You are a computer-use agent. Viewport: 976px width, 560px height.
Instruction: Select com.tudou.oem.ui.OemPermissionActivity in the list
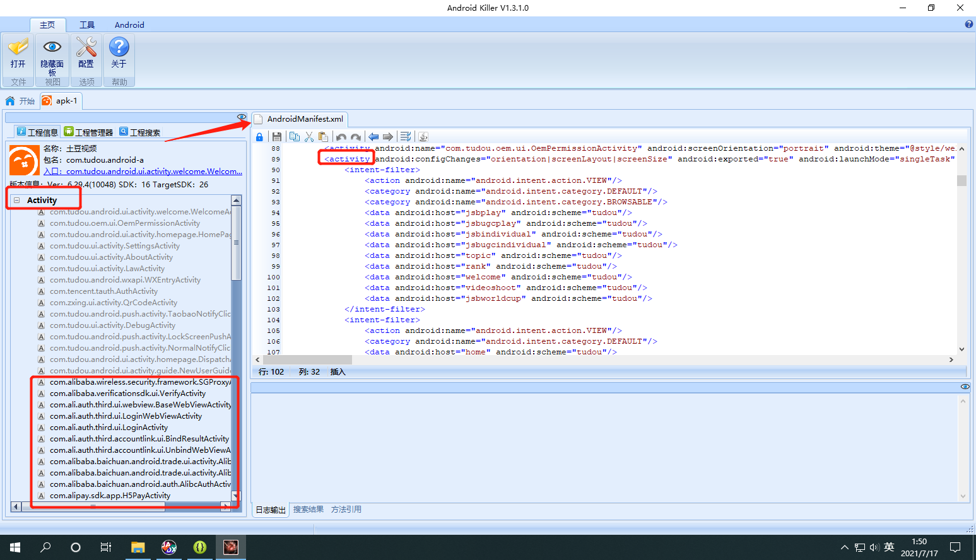pos(125,223)
